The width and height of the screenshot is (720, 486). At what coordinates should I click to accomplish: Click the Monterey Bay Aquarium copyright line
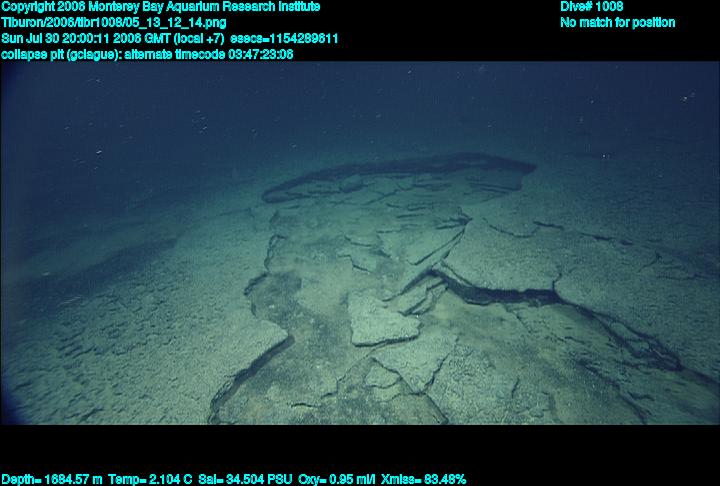tap(160, 7)
